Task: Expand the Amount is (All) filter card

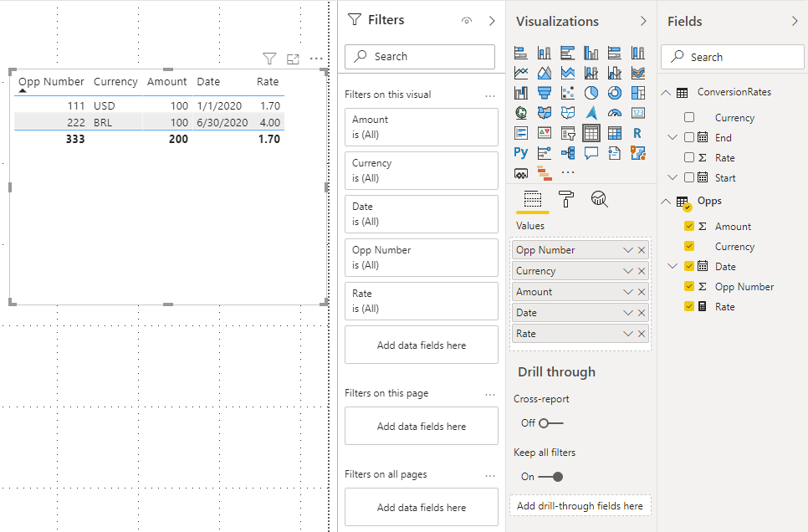Action: (422, 127)
